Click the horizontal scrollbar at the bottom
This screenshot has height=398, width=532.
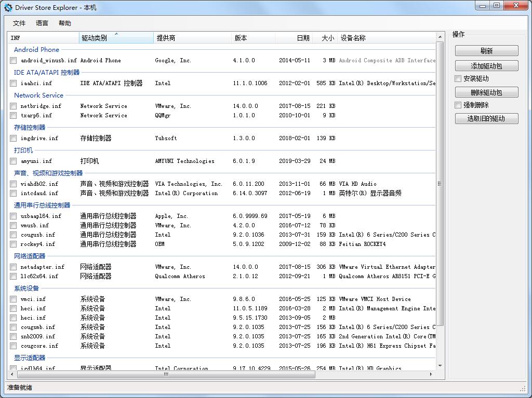click(x=166, y=374)
